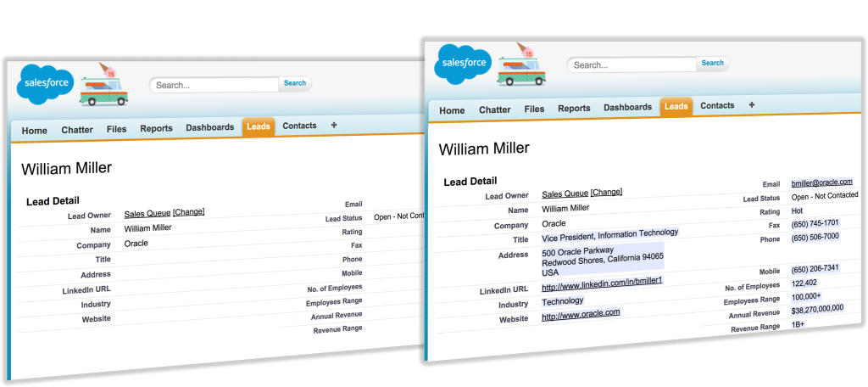The image size is (868, 387).
Task: Focus the search field in right window
Action: (x=632, y=64)
